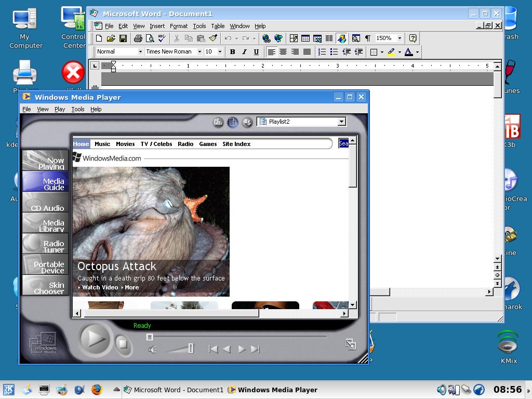Open the Radio Tuner section
532x399 pixels.
click(45, 244)
